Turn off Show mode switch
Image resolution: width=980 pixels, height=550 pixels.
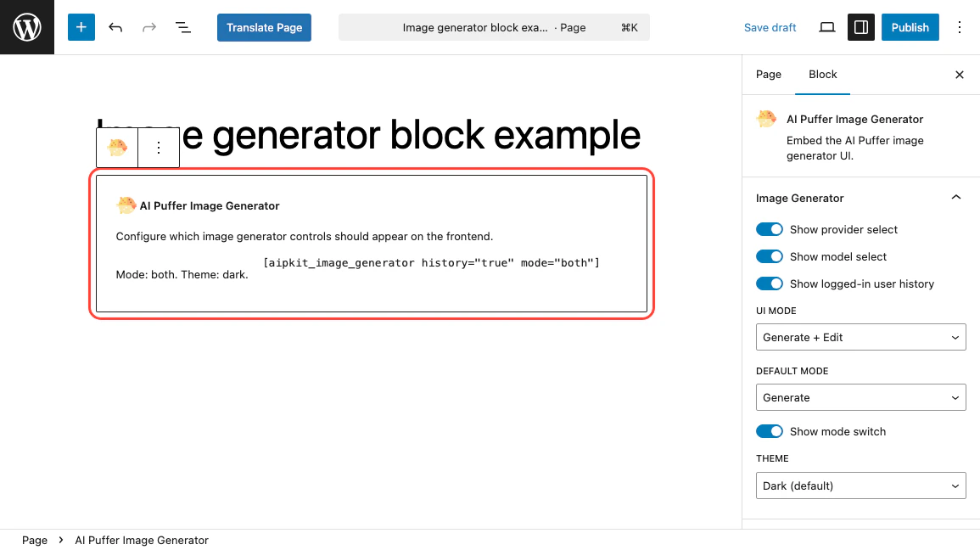coord(769,430)
